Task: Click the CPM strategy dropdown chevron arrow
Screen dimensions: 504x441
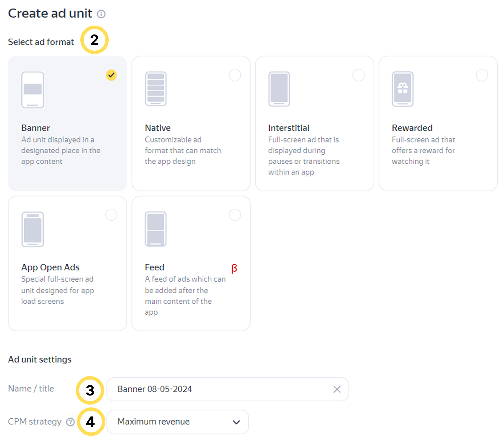Action: (236, 422)
